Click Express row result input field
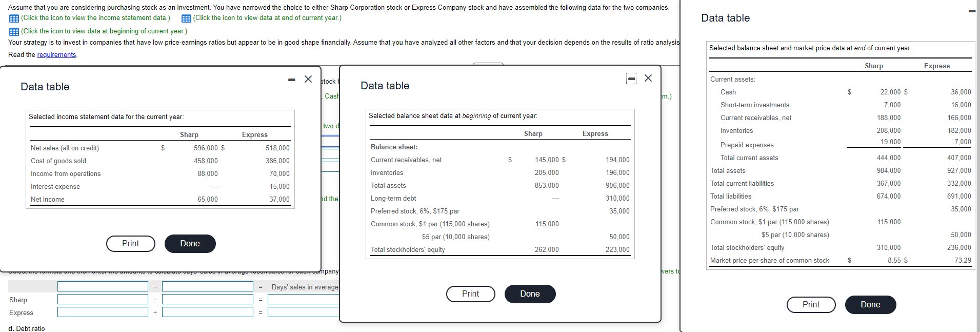 click(304, 312)
